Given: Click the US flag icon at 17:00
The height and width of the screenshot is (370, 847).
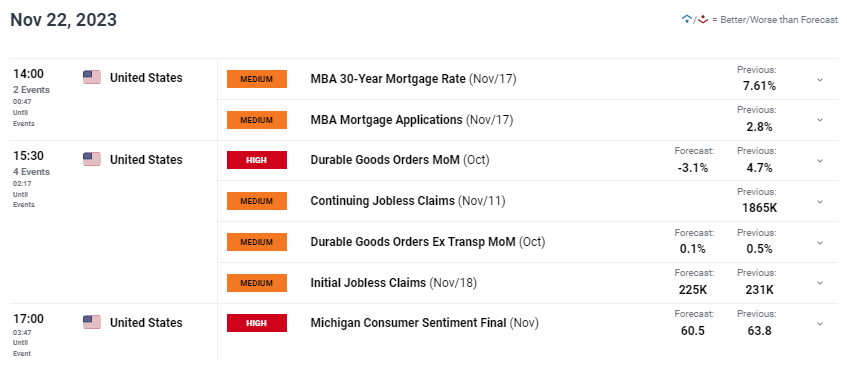Looking at the screenshot, I should point(92,322).
